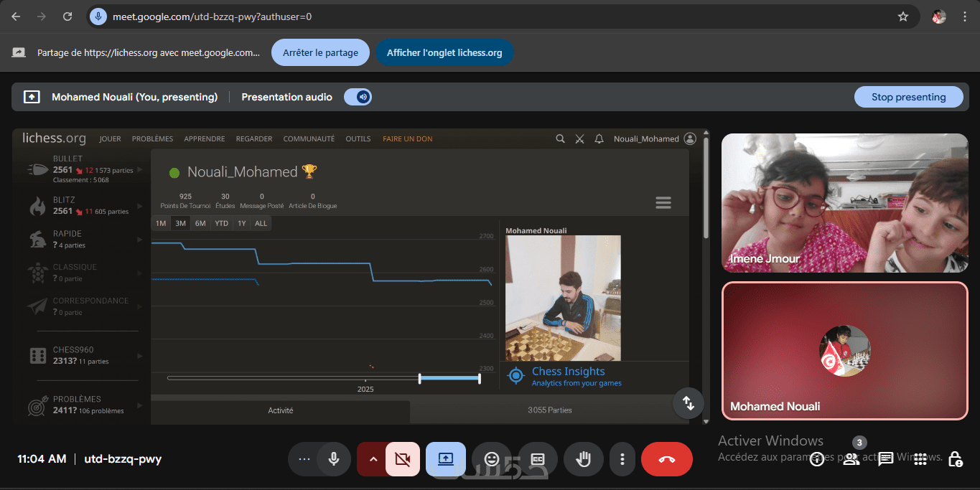This screenshot has width=980, height=490.
Task: Open the OUTILS menu
Action: coord(358,139)
